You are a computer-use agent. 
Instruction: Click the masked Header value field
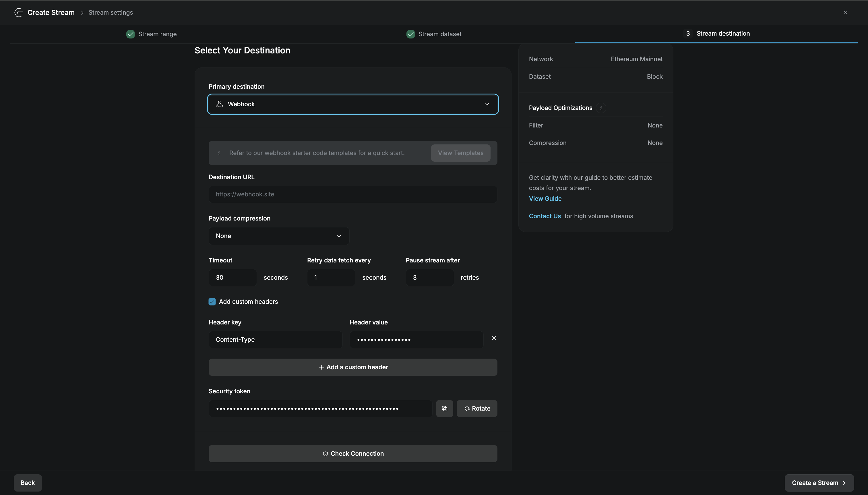[416, 340]
